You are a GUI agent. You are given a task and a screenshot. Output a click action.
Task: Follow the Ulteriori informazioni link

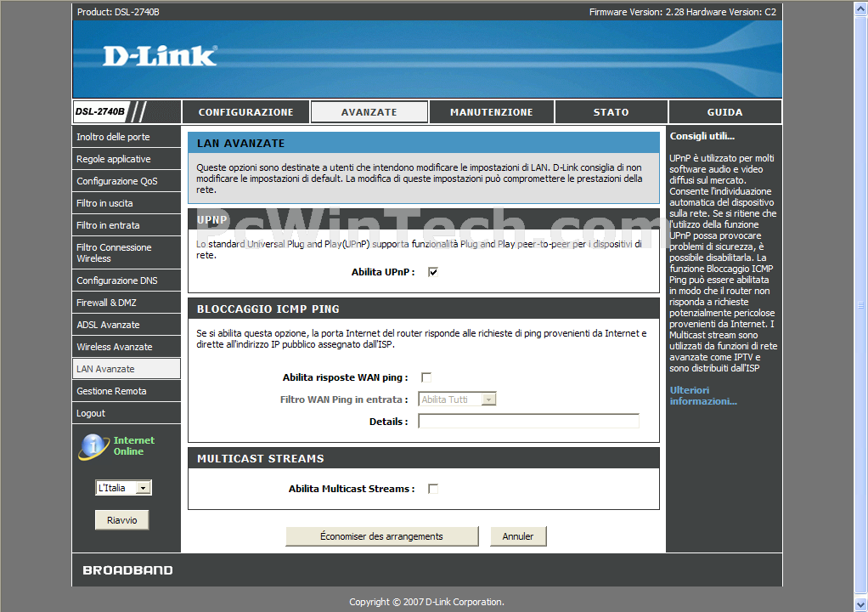(x=703, y=395)
